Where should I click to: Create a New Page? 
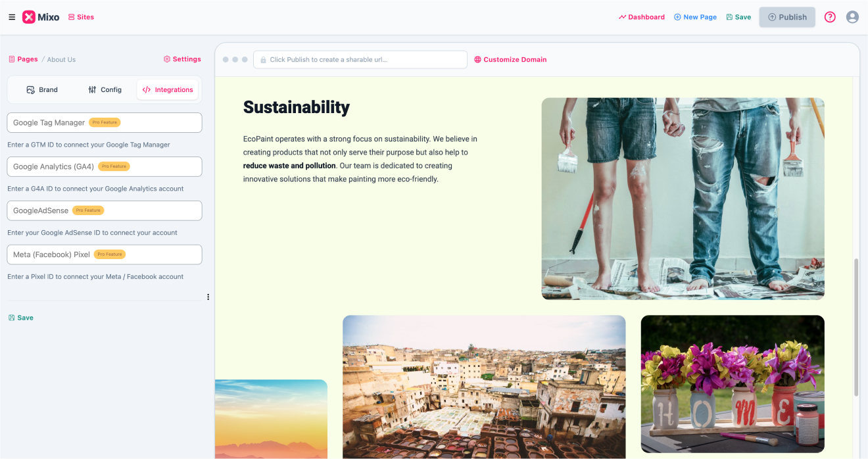click(x=695, y=17)
